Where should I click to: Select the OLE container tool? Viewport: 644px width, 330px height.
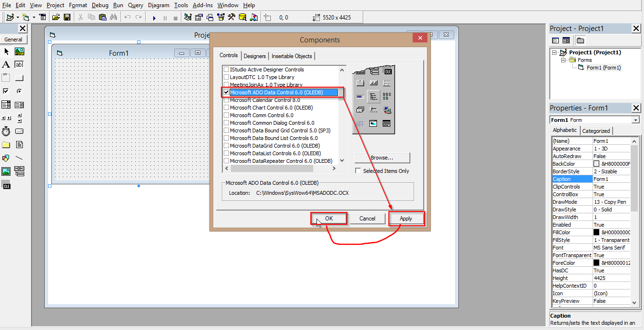(6, 185)
